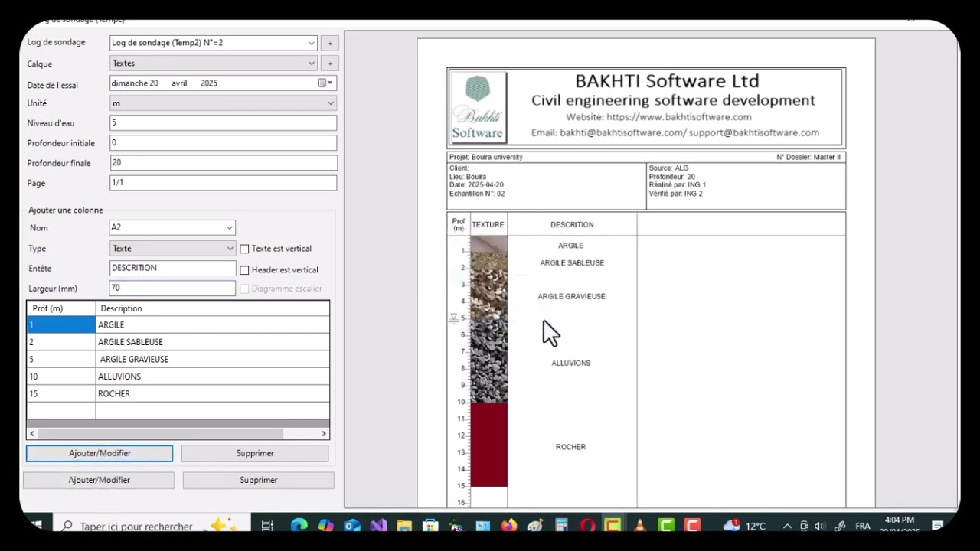Click the Largeur (mm) input field
Screen dimensions: 980x551
point(173,289)
